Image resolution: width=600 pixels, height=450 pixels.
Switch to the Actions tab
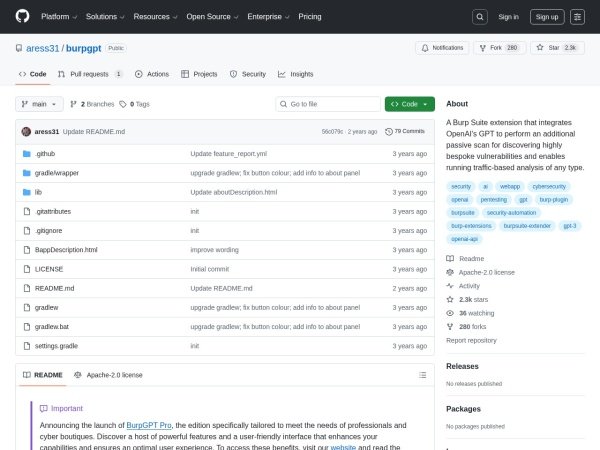(152, 74)
